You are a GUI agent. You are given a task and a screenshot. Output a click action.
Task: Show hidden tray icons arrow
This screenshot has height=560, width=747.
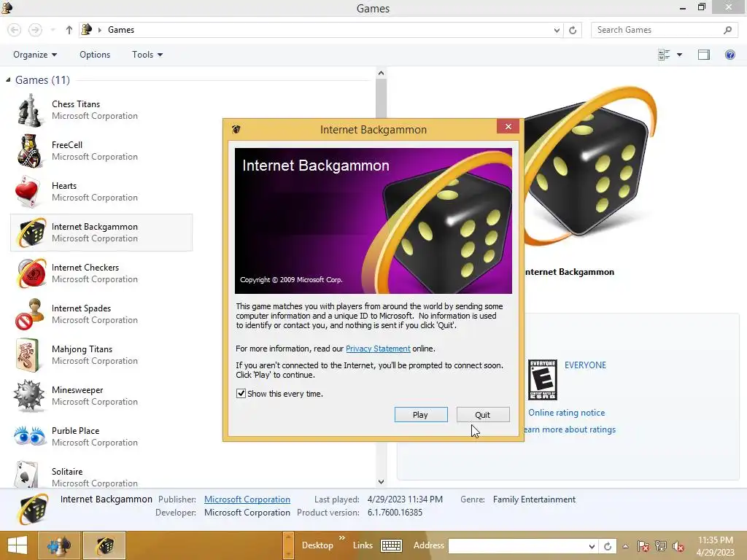[625, 546]
